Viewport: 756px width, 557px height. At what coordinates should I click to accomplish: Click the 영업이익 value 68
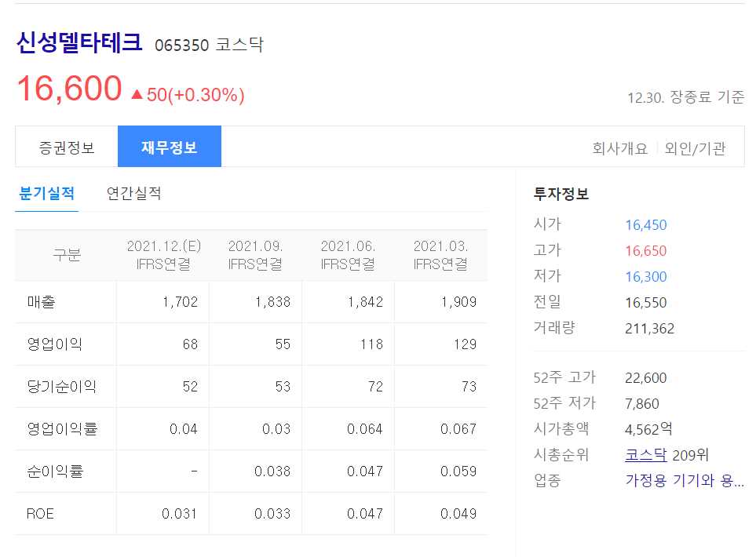pos(190,344)
